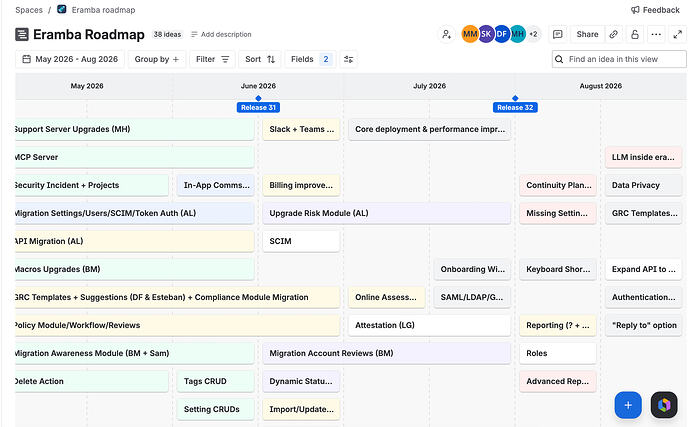This screenshot has height=427, width=690.
Task: Click the Feedback link
Action: 655,10
